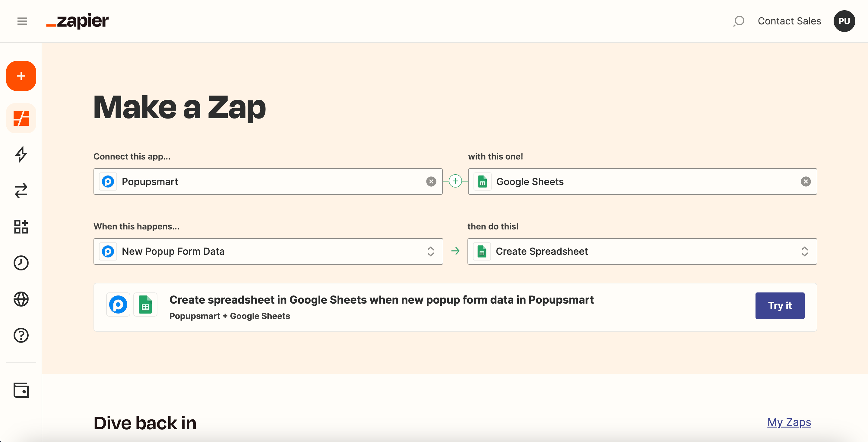Open the Zaps lightning bolt icon
This screenshot has width=868, height=442.
[x=21, y=154]
